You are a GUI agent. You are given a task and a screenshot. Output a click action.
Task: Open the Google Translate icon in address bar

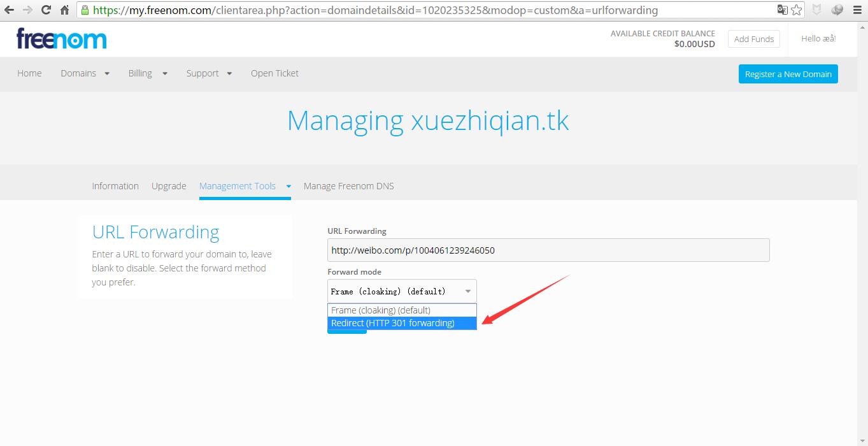click(x=782, y=10)
